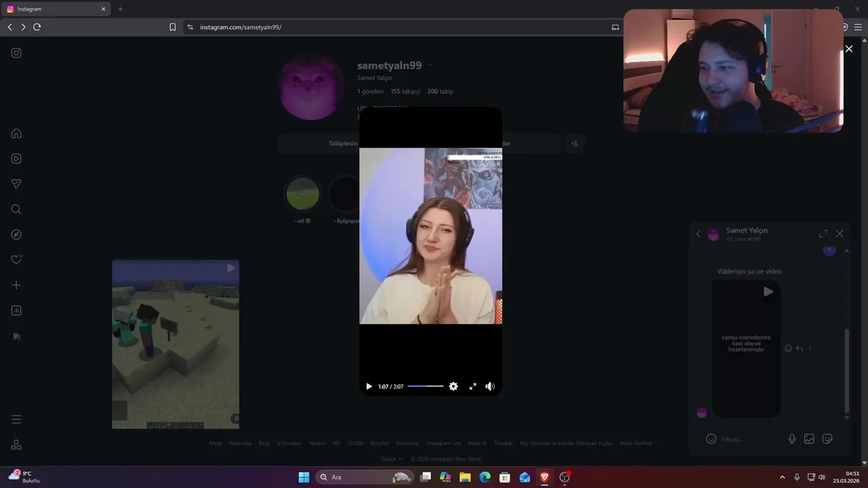Go forward in the browser

23,27
